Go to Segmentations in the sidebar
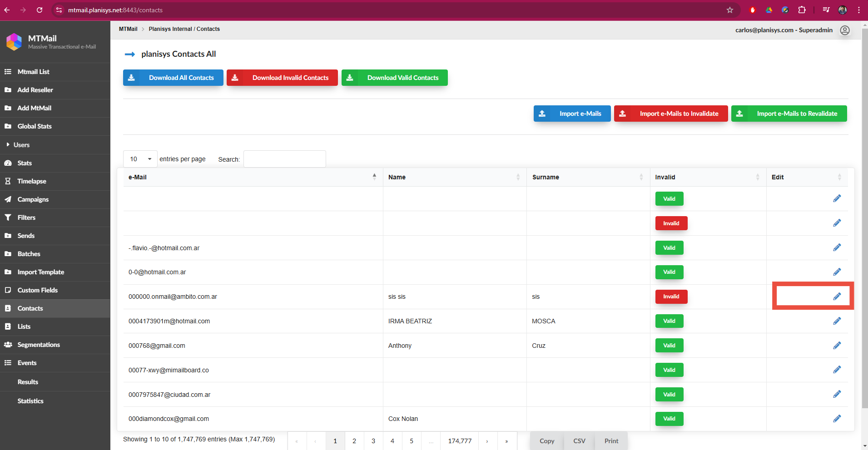Image resolution: width=868 pixels, height=450 pixels. 39,345
